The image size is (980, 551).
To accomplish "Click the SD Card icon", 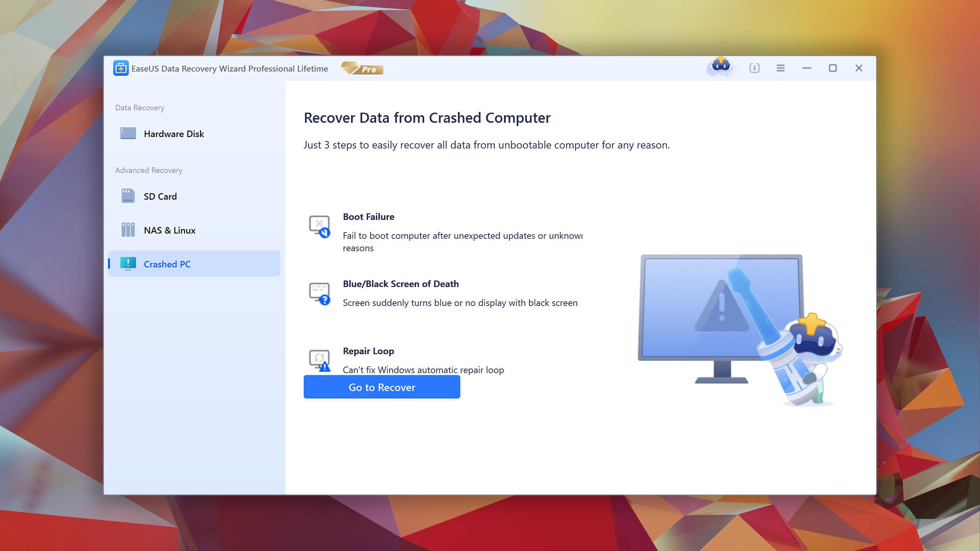I will click(x=128, y=196).
